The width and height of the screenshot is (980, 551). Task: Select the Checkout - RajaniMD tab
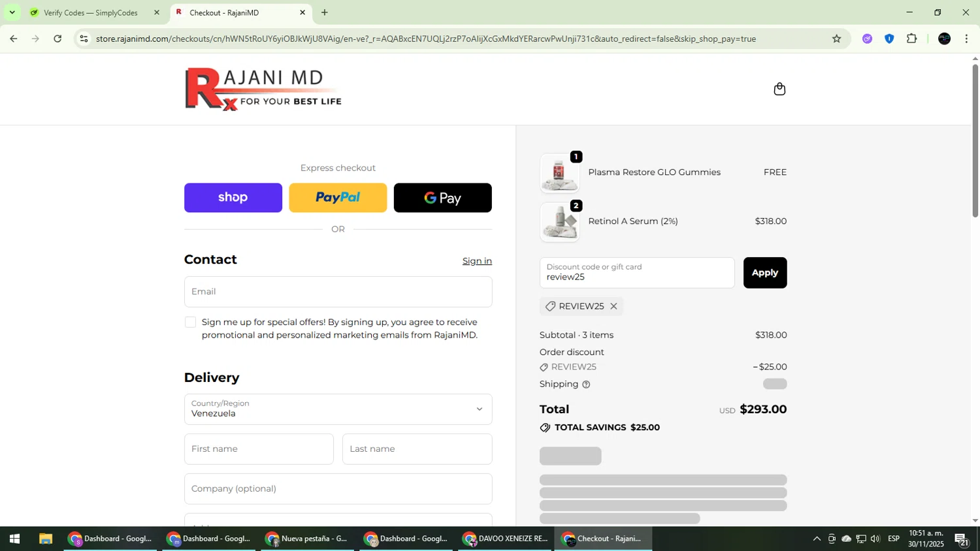click(x=240, y=12)
